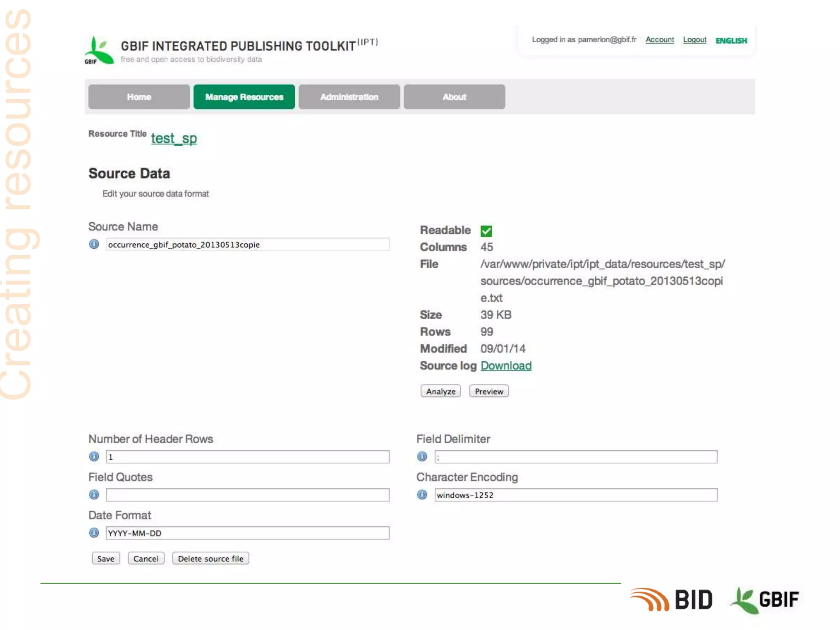Click the Field Delimiter info icon
The width and height of the screenshot is (840, 630).
422,457
